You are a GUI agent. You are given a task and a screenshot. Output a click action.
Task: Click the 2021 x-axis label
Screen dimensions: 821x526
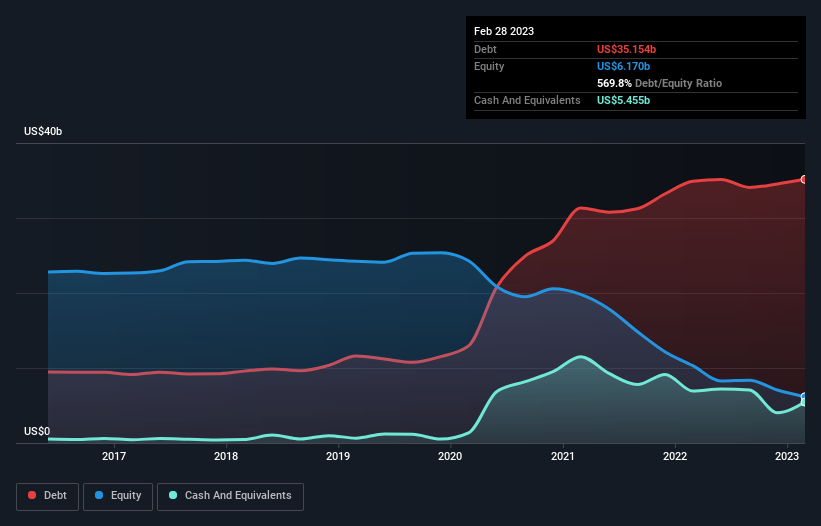562,456
